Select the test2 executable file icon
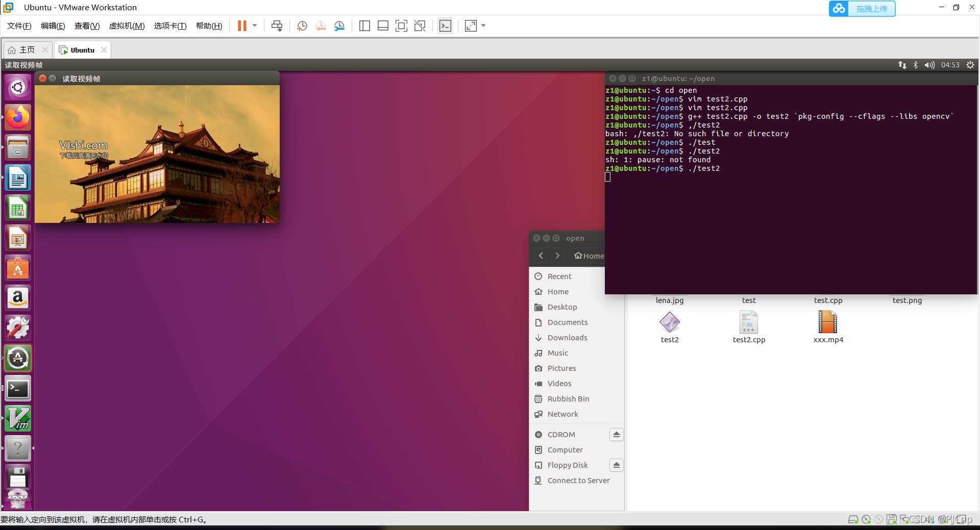The image size is (980, 530). click(670, 322)
